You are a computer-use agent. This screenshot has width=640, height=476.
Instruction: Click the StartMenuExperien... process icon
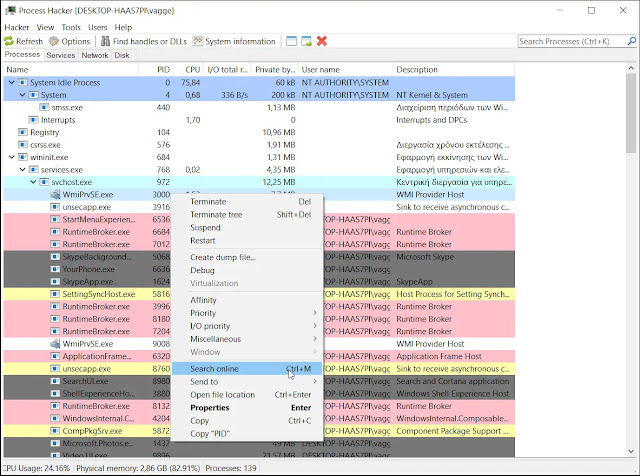point(55,220)
